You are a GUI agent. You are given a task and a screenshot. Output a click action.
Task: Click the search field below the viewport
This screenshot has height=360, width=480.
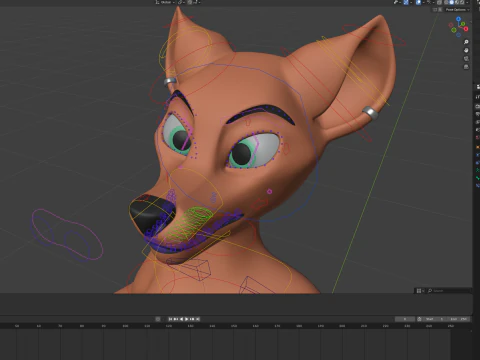pos(449,291)
